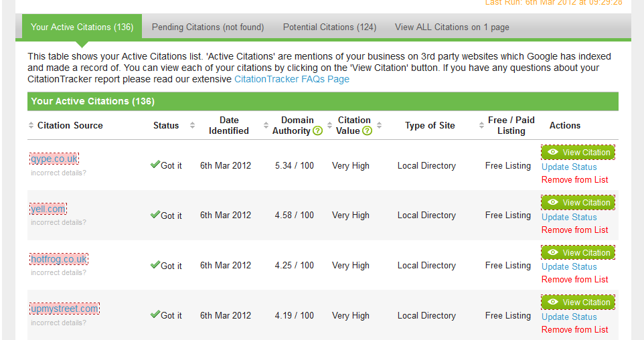Click the green checkmark in the upmystreet.com row

pyautogui.click(x=155, y=315)
